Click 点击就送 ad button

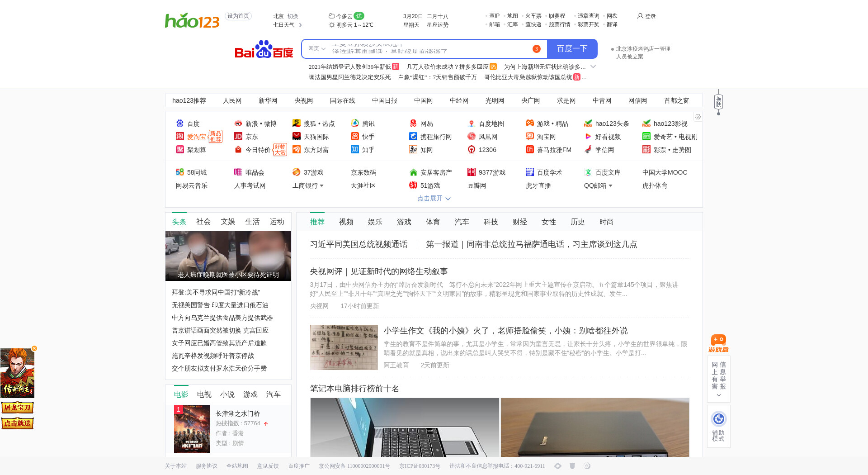point(18,423)
